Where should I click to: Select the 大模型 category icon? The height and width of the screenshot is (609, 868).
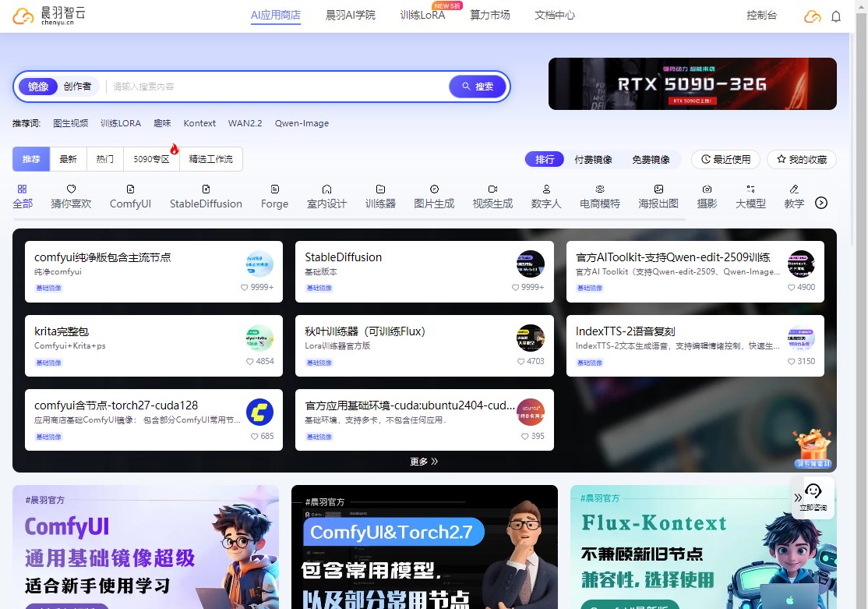(750, 189)
